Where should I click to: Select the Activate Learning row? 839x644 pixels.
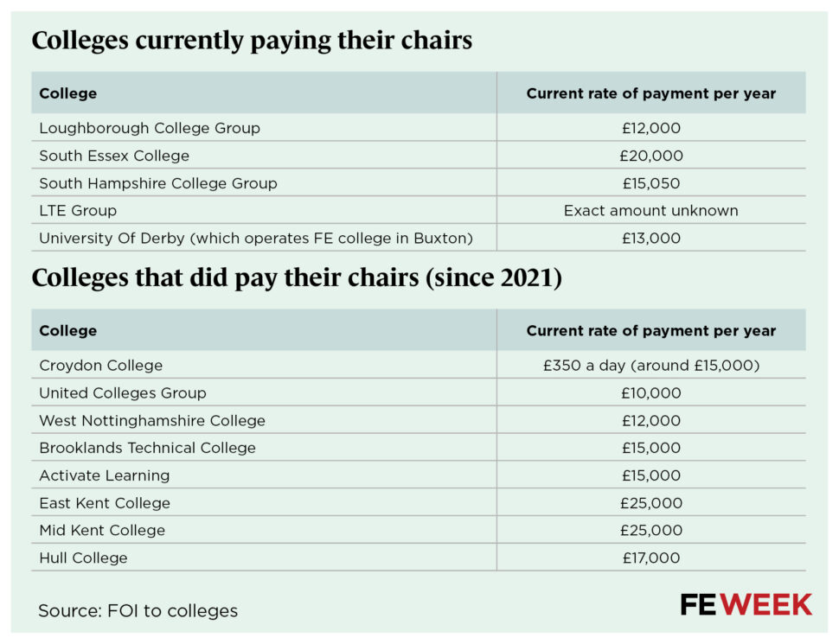point(105,475)
